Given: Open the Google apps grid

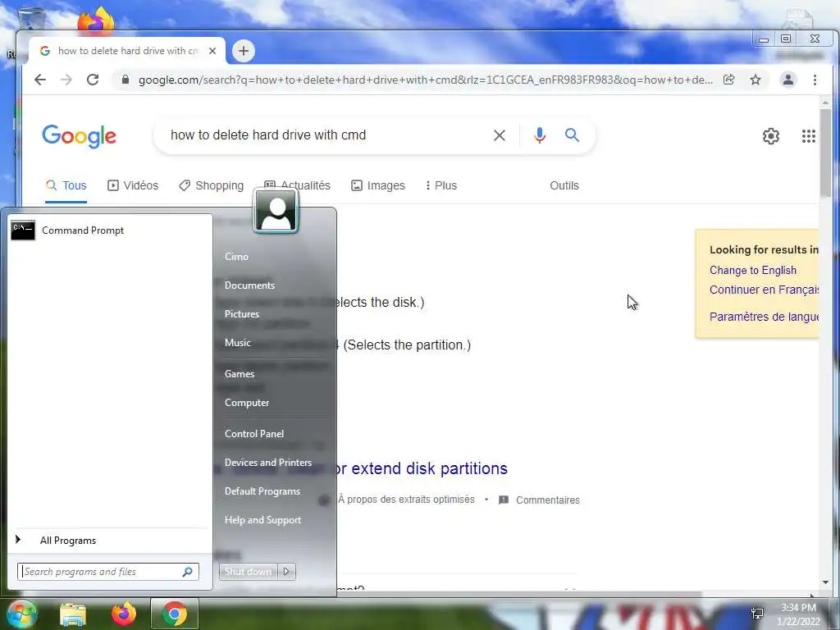Looking at the screenshot, I should click(x=808, y=136).
